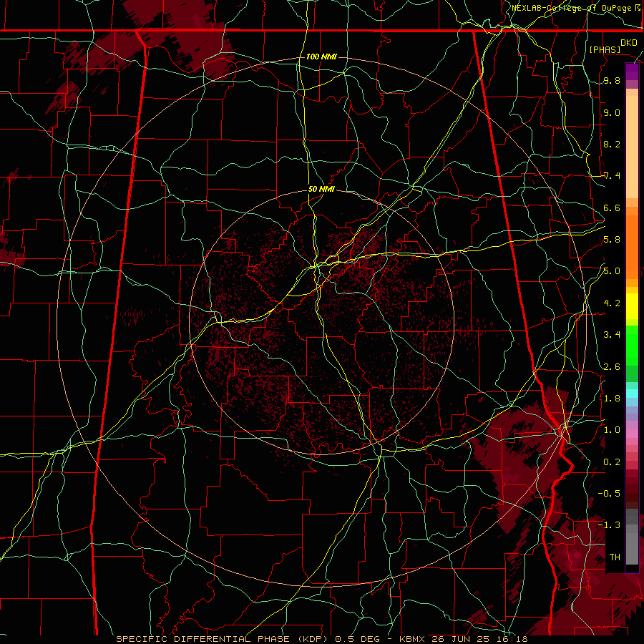Select the 8.2 value on the scale
The height and width of the screenshot is (644, 644).
612,144
